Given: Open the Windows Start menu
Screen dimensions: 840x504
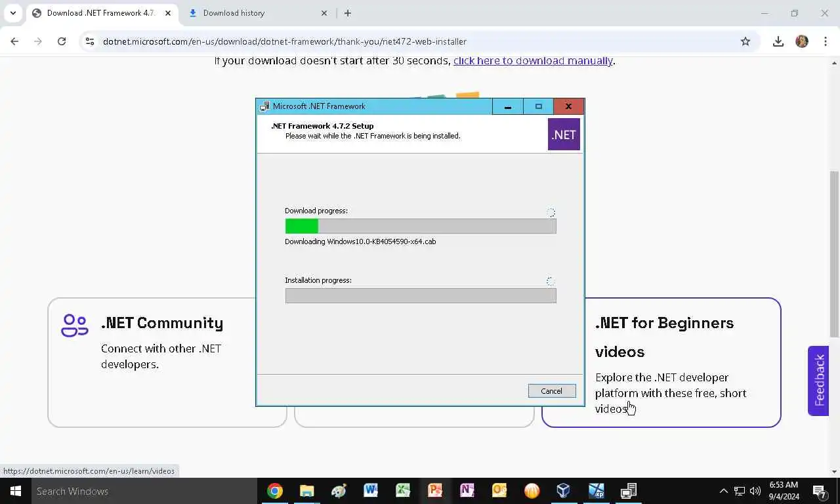Looking at the screenshot, I should point(16,491).
